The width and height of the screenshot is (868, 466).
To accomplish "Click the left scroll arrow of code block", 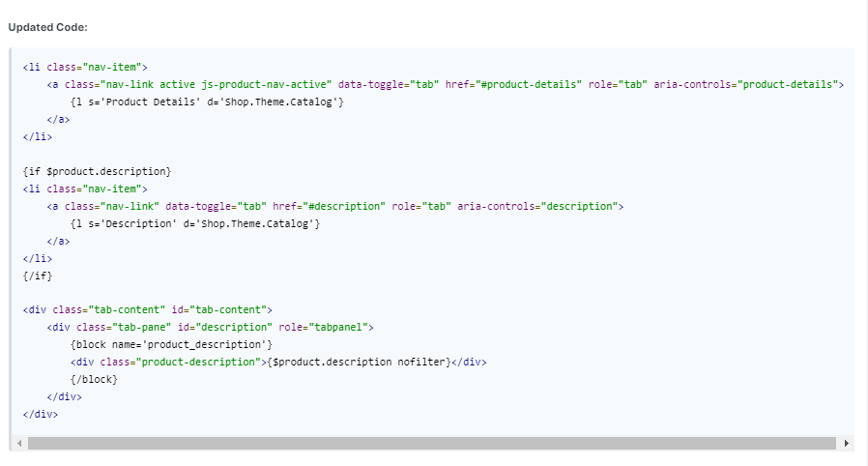I will [x=19, y=444].
